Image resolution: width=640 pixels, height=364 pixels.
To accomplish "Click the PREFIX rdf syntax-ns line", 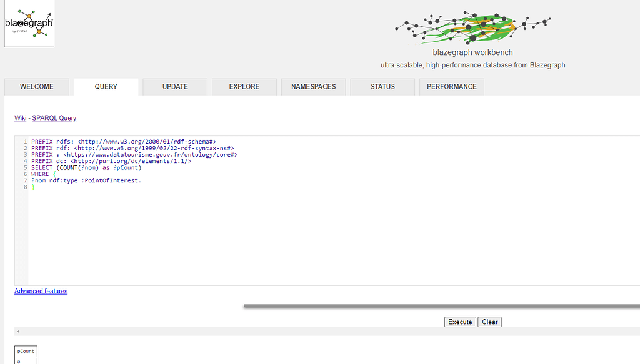I will [x=132, y=149].
